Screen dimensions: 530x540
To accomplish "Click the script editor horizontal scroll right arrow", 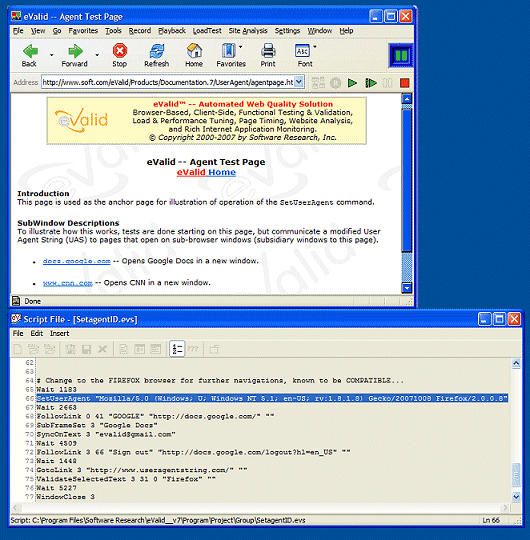I will pos(506,507).
